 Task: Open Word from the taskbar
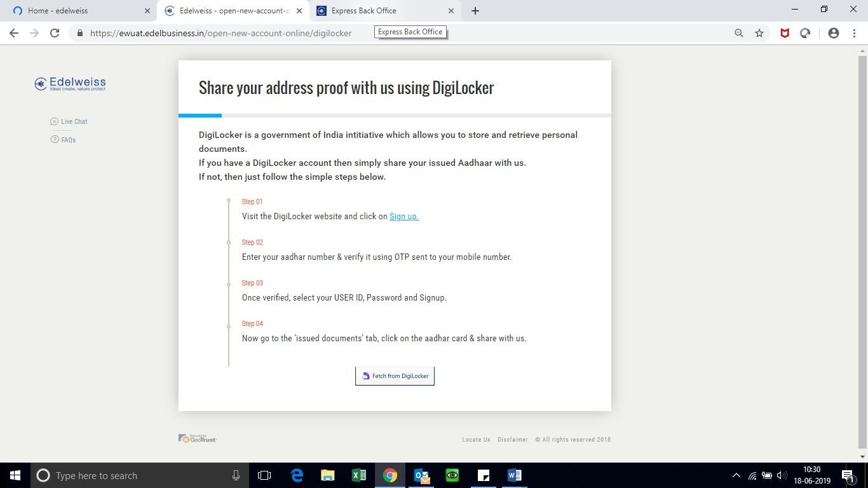pos(515,475)
